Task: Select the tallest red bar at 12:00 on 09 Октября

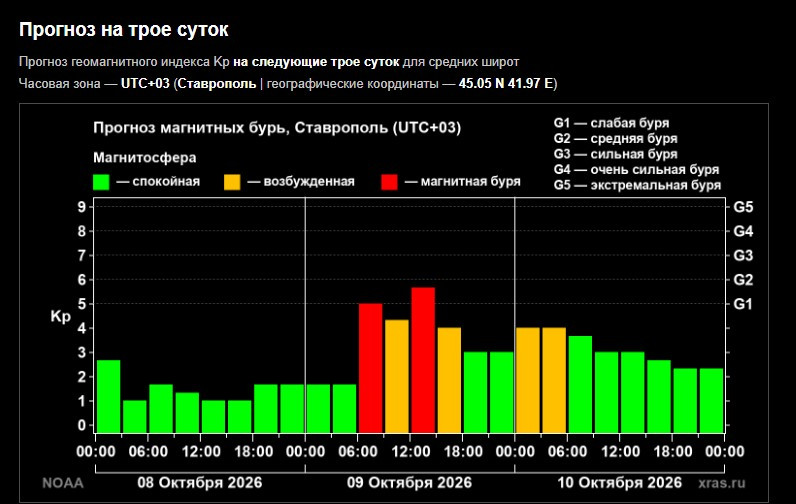Action: pos(423,360)
